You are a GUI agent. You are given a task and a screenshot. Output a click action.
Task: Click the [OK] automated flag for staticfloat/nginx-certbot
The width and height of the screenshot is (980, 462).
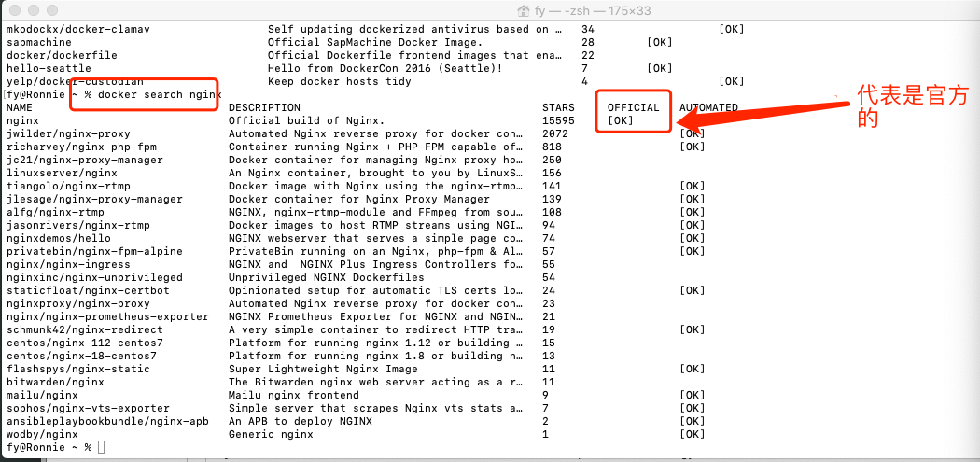click(x=693, y=290)
